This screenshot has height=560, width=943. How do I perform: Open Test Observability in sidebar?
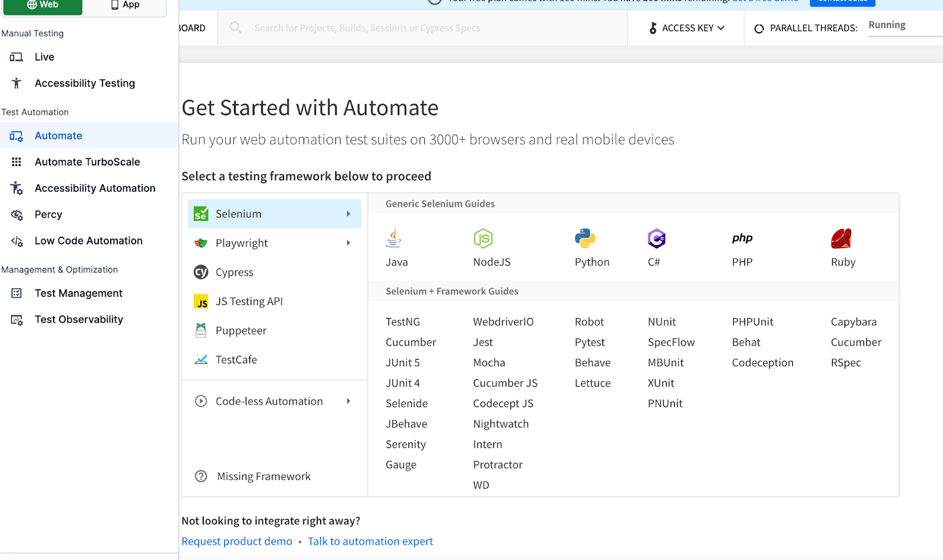[x=78, y=320]
